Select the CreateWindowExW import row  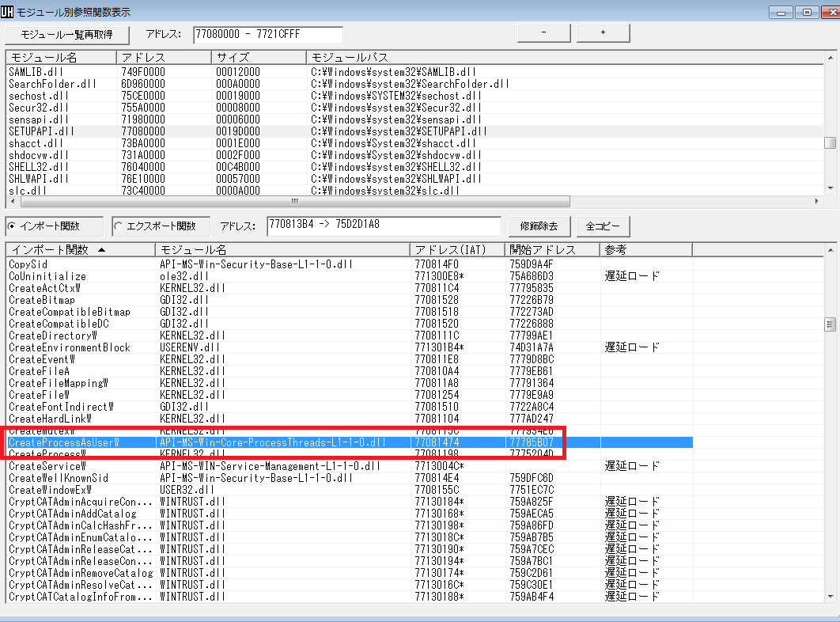pyautogui.click(x=350, y=490)
